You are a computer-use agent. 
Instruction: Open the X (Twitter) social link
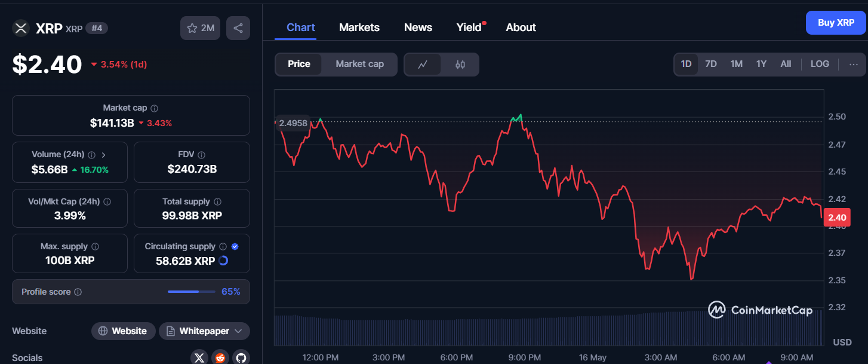point(199,357)
